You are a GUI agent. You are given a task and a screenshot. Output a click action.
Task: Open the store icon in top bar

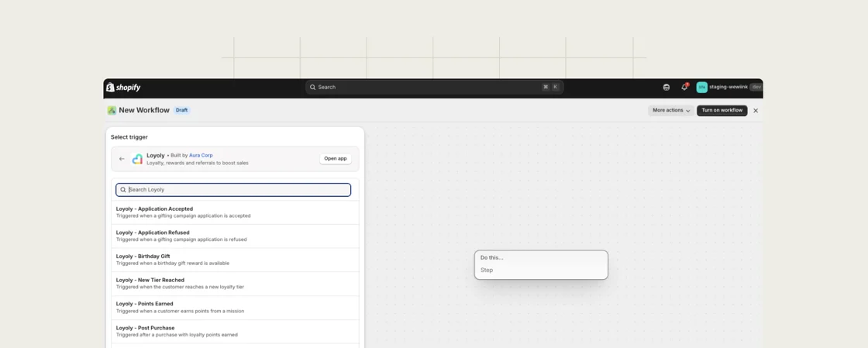(x=666, y=88)
